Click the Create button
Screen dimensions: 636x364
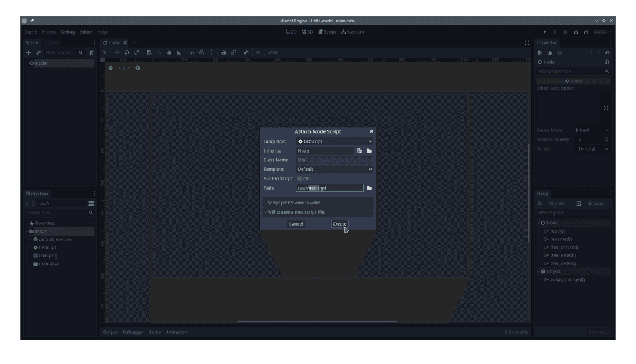pyautogui.click(x=339, y=223)
